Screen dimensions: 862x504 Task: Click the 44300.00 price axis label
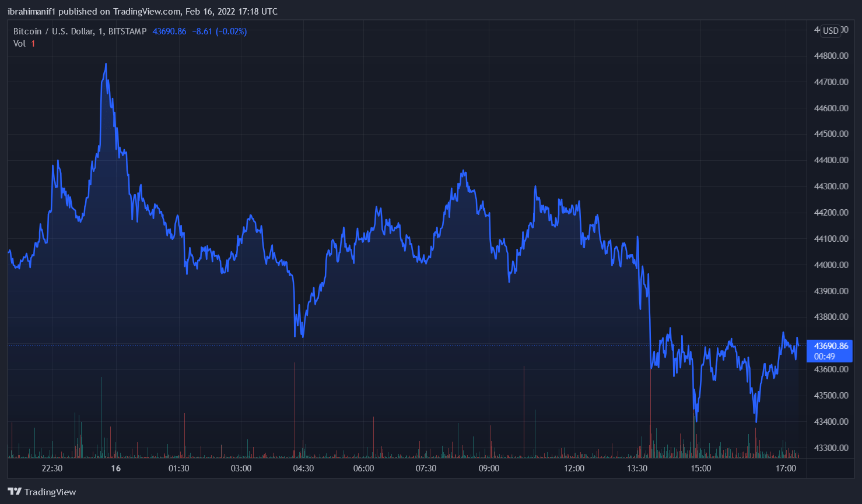click(x=831, y=186)
